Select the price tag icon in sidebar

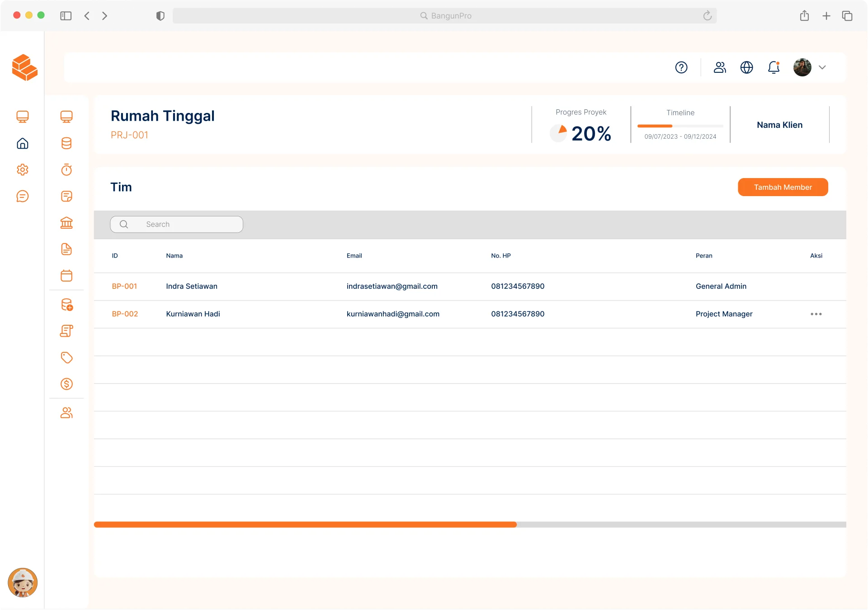pyautogui.click(x=66, y=357)
